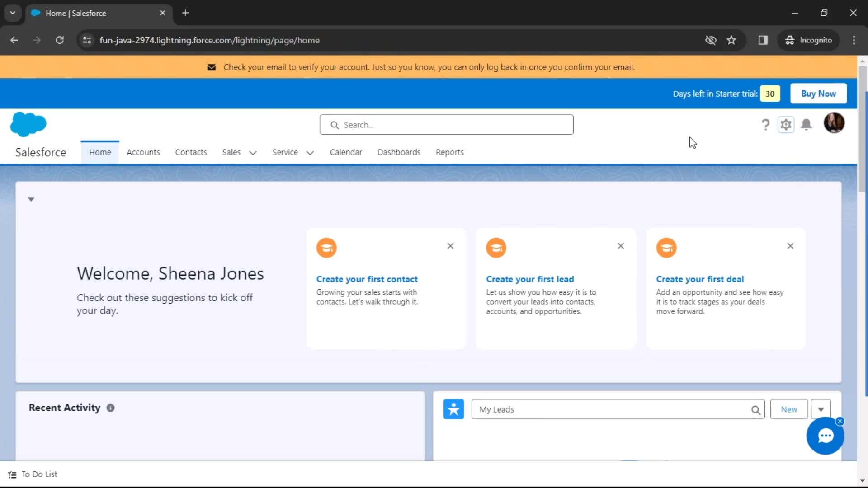Open the Chrome three-dot menu
Image resolution: width=868 pixels, height=488 pixels.
854,40
